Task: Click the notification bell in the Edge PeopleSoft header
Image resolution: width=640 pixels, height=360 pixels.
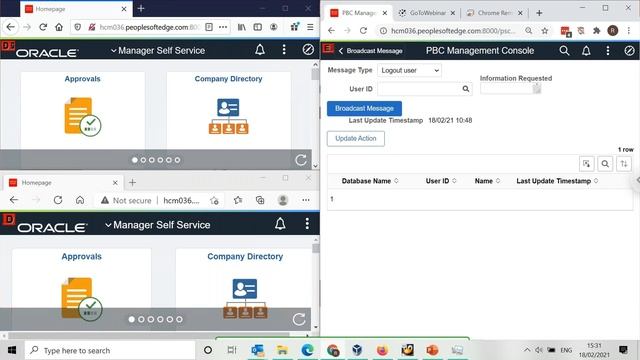Action: [x=280, y=224]
